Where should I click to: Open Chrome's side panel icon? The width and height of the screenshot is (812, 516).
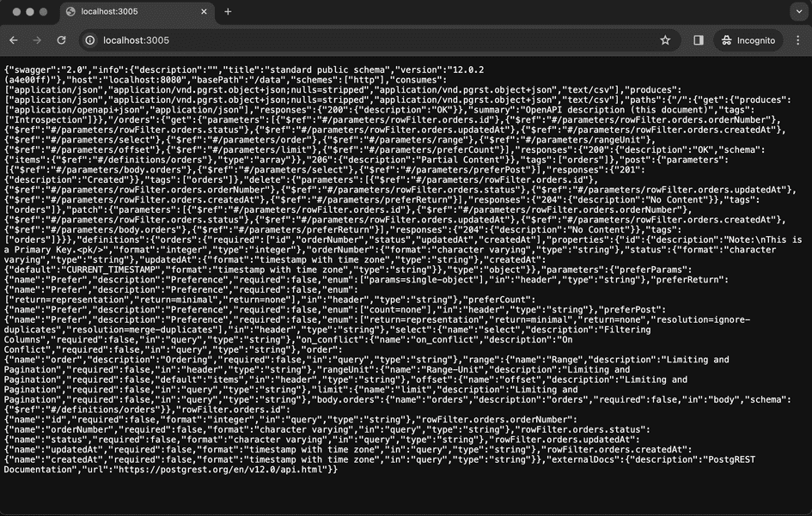698,39
